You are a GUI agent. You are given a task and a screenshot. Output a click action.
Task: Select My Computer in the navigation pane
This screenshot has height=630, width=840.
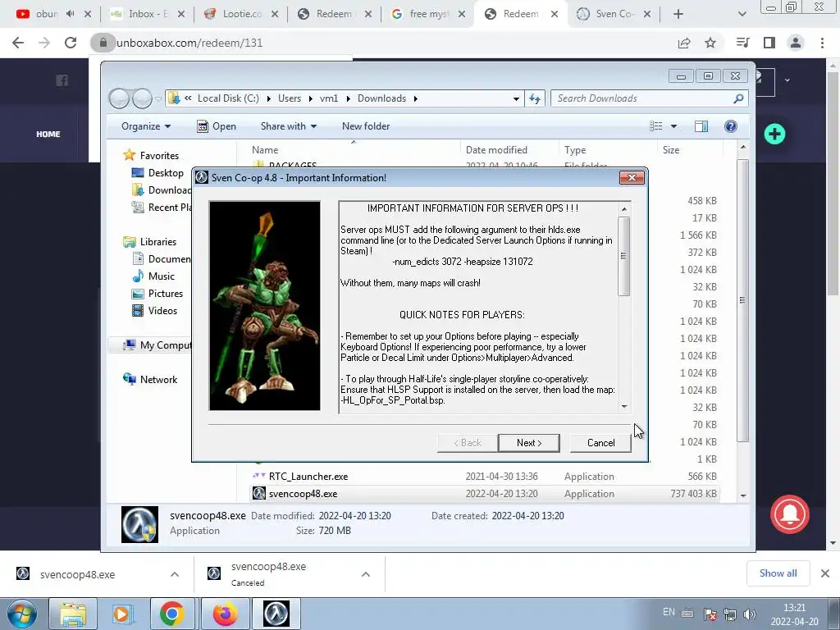pyautogui.click(x=165, y=345)
